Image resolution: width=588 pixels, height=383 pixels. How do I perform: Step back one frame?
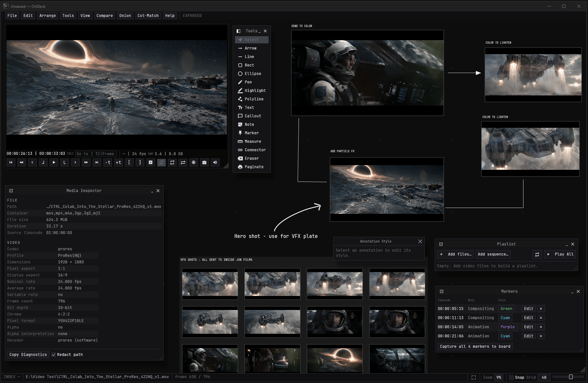pyautogui.click(x=32, y=162)
